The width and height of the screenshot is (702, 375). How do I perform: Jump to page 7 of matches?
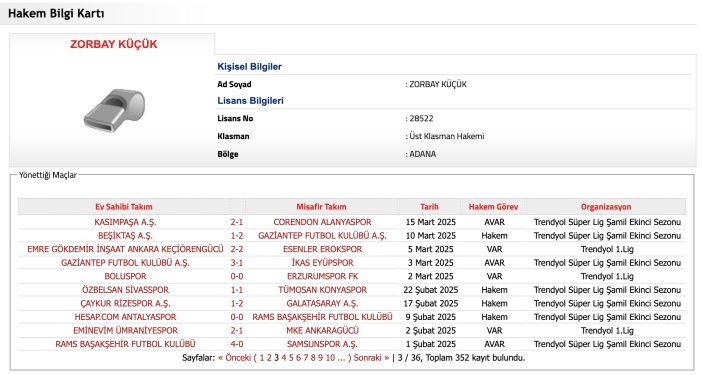(305, 358)
